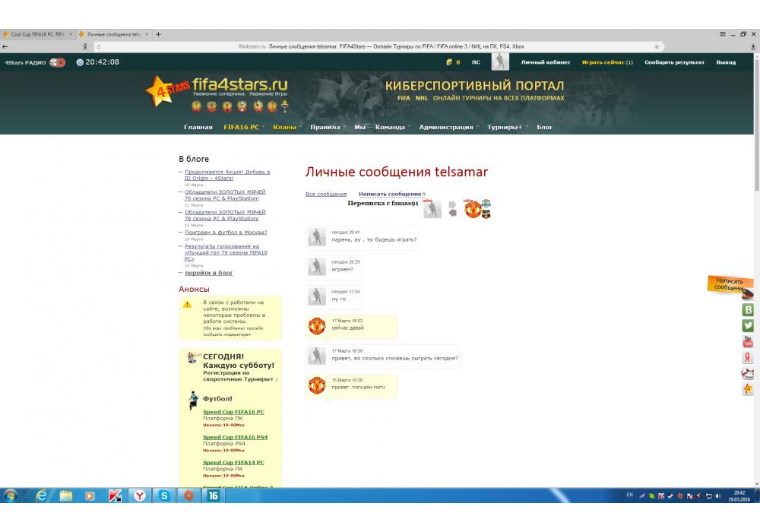Open the 'Speed Cup FIFA16 PC' tournament link
Viewport: 760px width, 532px height.
coord(233,412)
